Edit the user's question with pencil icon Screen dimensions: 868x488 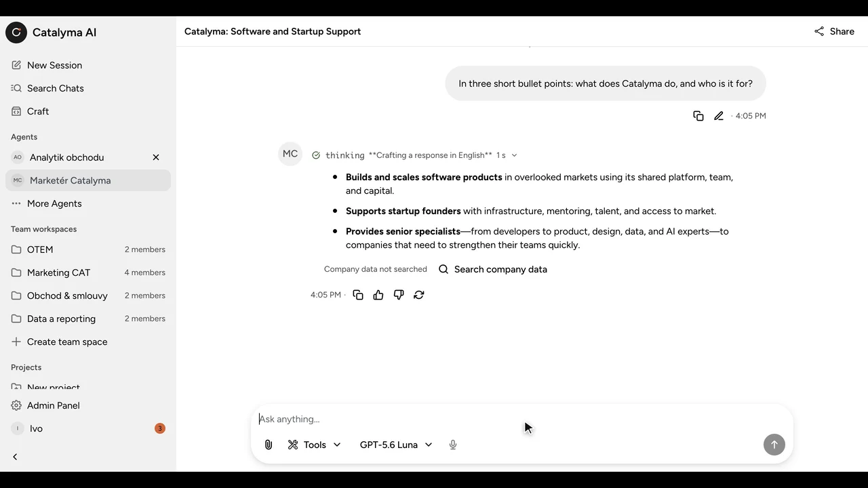click(719, 116)
